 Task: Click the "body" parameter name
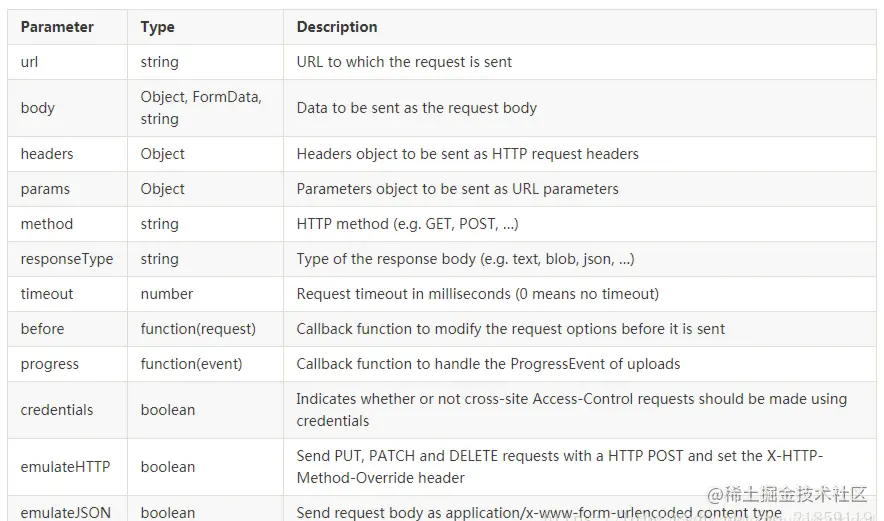[38, 108]
